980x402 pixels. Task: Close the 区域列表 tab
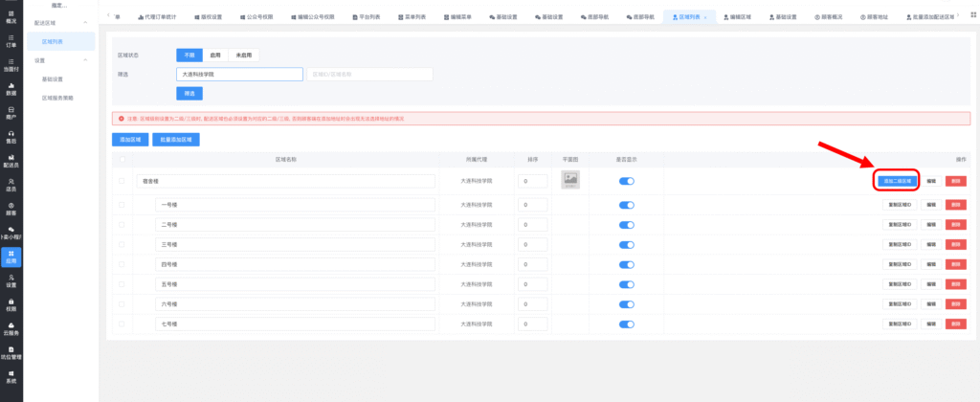[705, 17]
